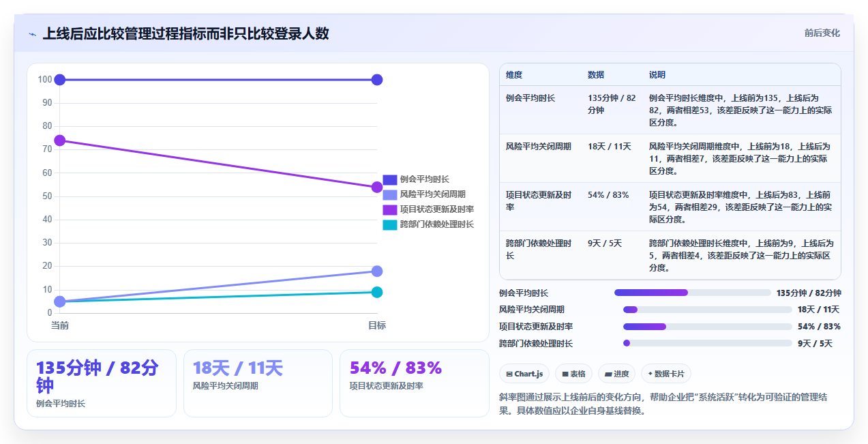Click the 项目状态更新及时率 table row name
Viewport: 868px width, 444px height.
539,201
